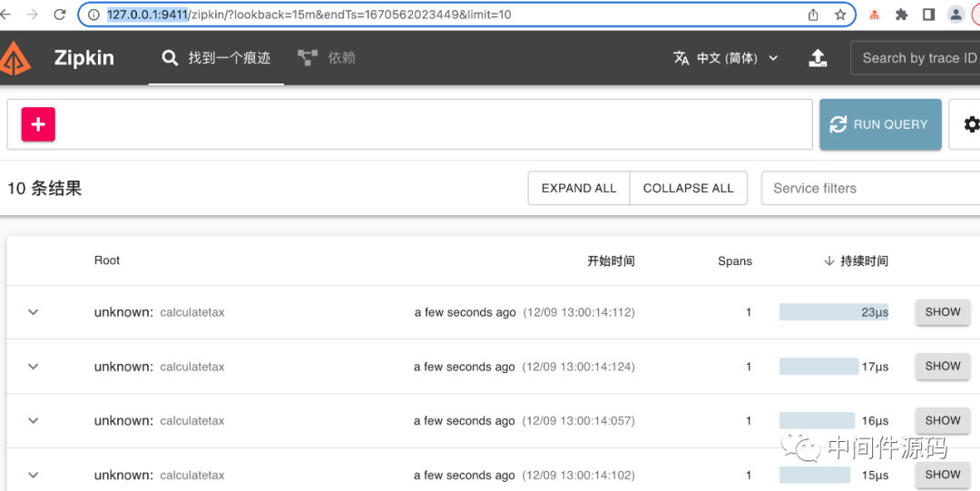Click SHOW for the 15µs trace
Viewport: 980px width, 491px height.
coord(943,475)
